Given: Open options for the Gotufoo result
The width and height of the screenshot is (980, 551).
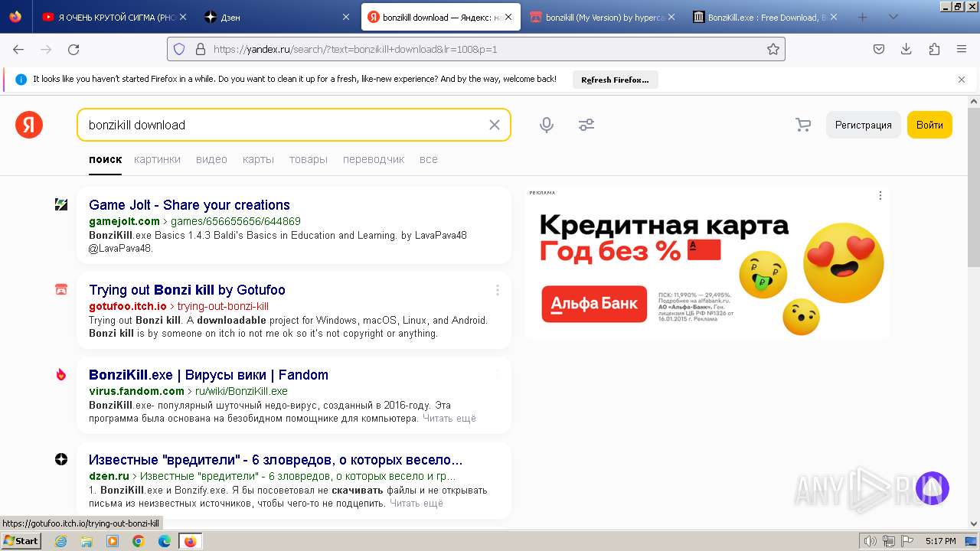Looking at the screenshot, I should [498, 290].
